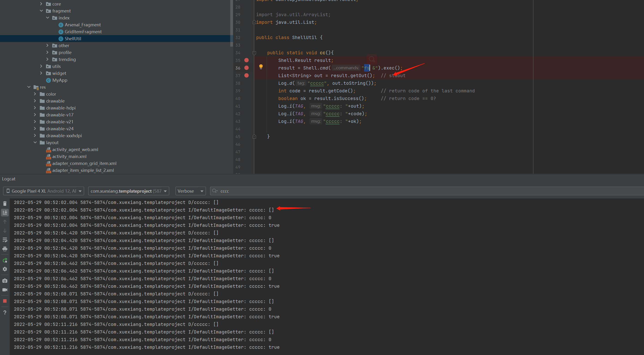Print the Logcat output
The image size is (644, 355).
pyautogui.click(x=5, y=249)
